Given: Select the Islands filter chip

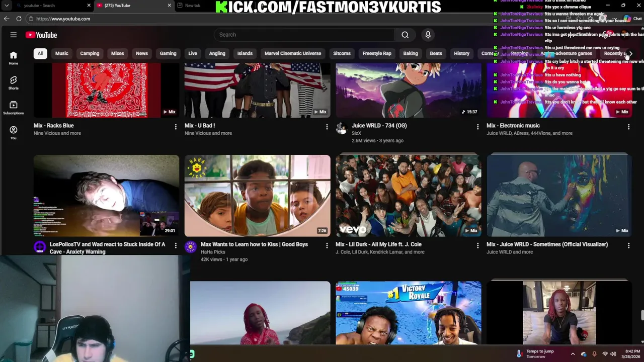Looking at the screenshot, I should point(245,53).
